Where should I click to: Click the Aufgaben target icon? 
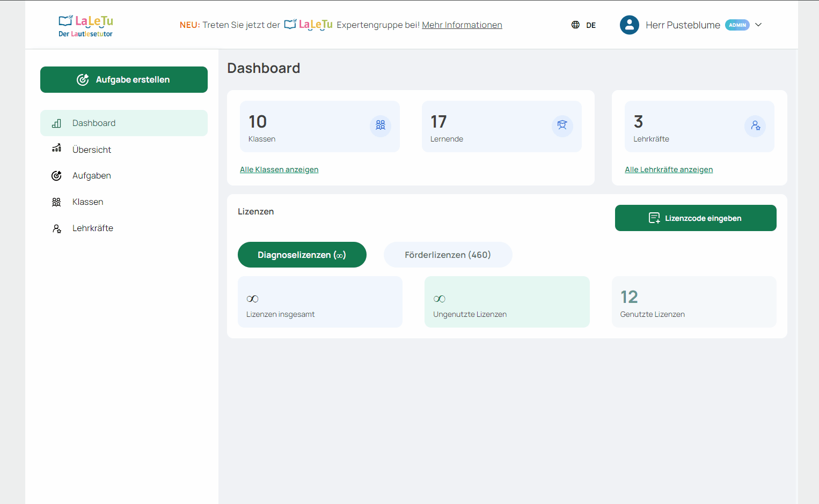coord(56,176)
